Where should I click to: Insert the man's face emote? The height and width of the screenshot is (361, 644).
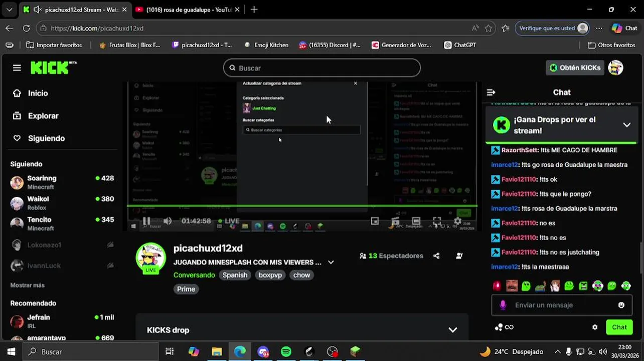512,286
